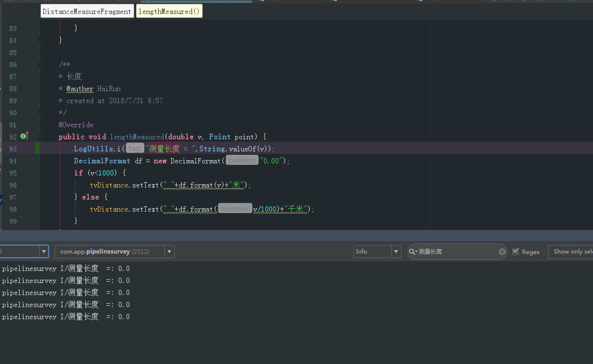Screen dimensions: 593x364
Task: Focus the logcat search field containing 测量长度
Action: coord(457,252)
